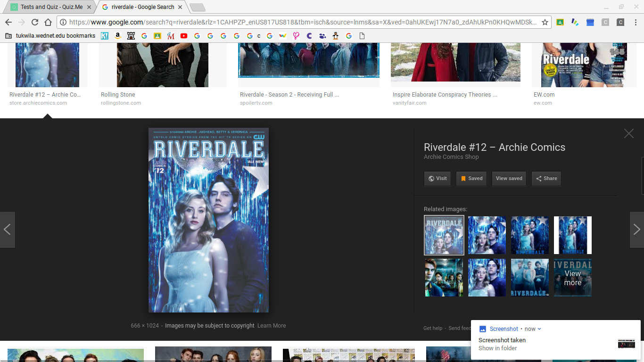Screen dimensions: 644x362
Task: Open a new tab
Action: point(197,7)
